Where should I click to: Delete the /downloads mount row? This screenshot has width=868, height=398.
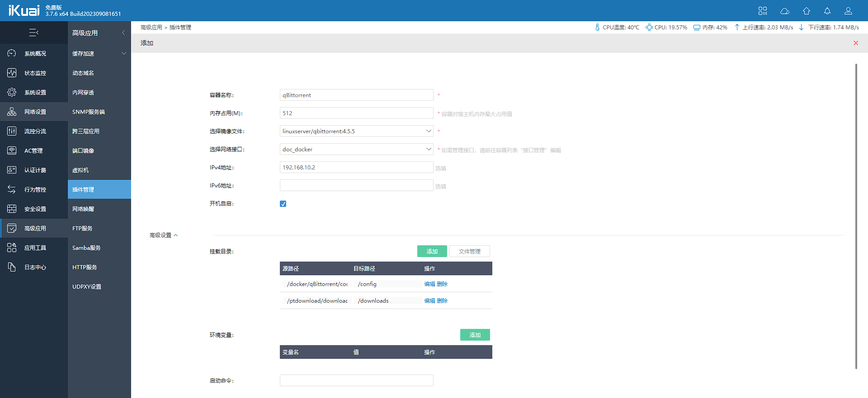pos(442,301)
